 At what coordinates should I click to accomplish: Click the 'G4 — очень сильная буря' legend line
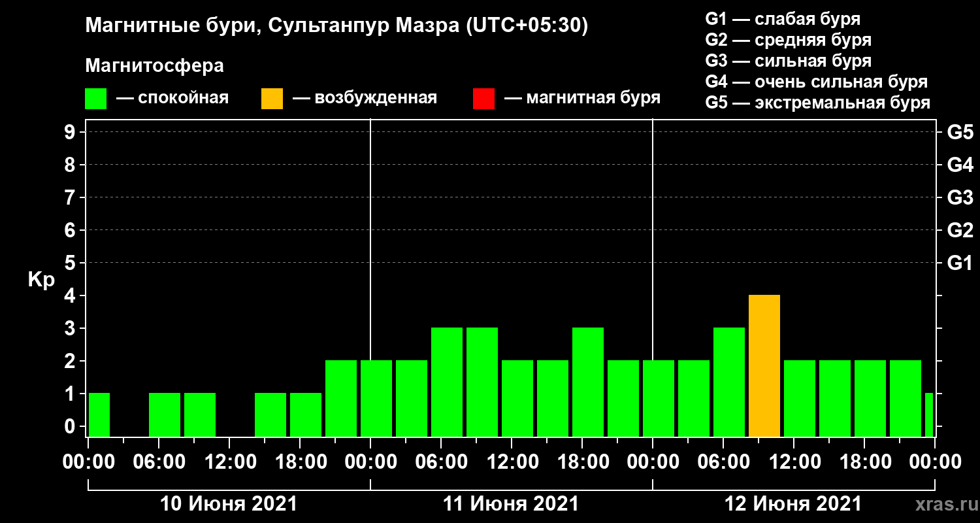817,82
